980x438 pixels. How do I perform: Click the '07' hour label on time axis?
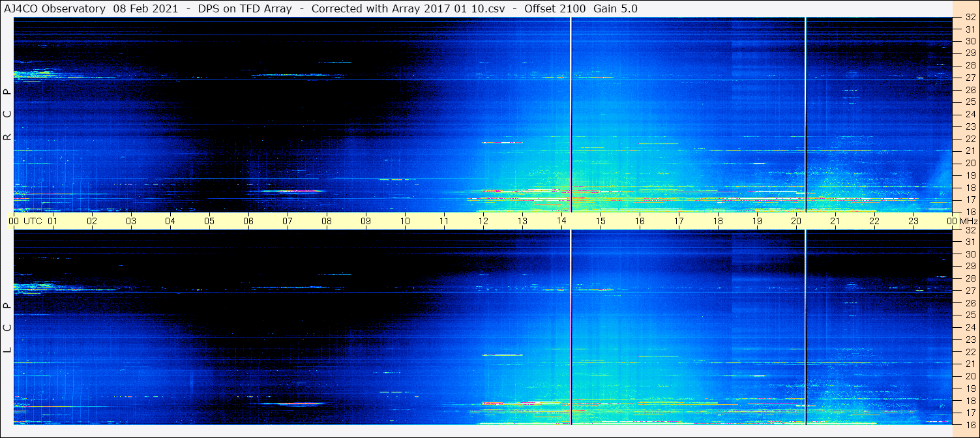[288, 221]
